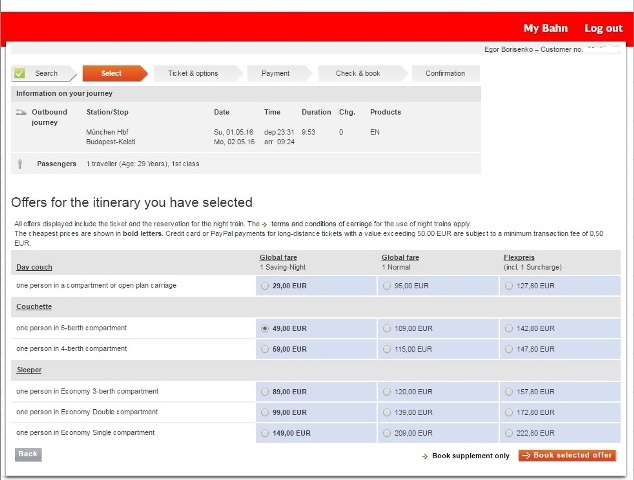The image size is (634, 480).
Task: Select 69,00 EUR 4-berth couchette fare
Action: pyautogui.click(x=265, y=349)
